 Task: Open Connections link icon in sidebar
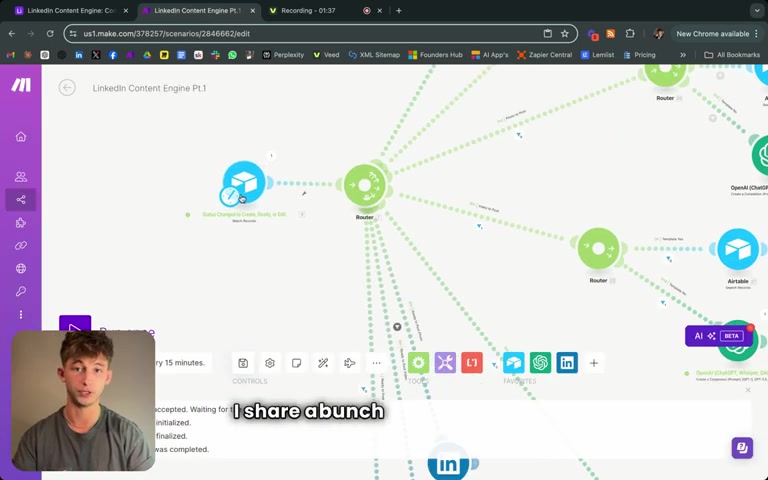point(21,245)
